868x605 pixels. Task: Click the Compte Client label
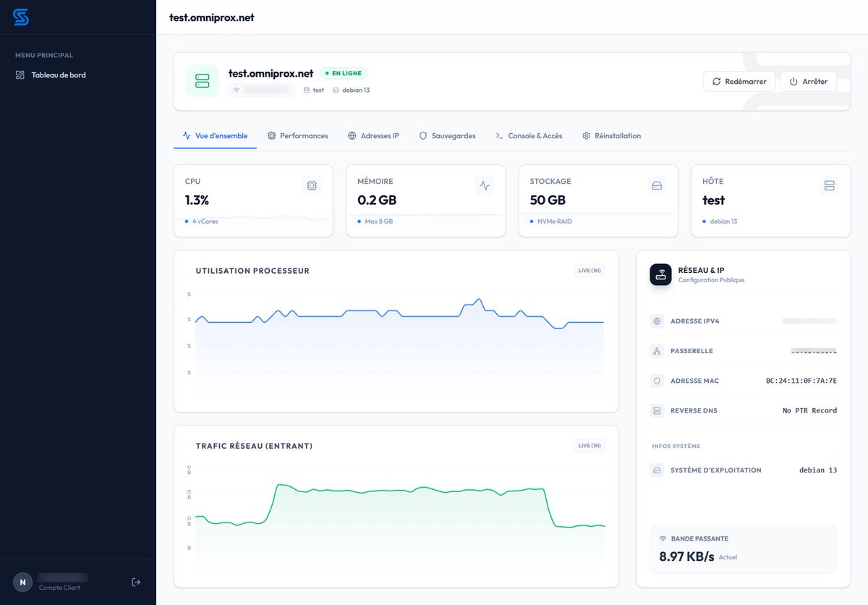coord(59,588)
